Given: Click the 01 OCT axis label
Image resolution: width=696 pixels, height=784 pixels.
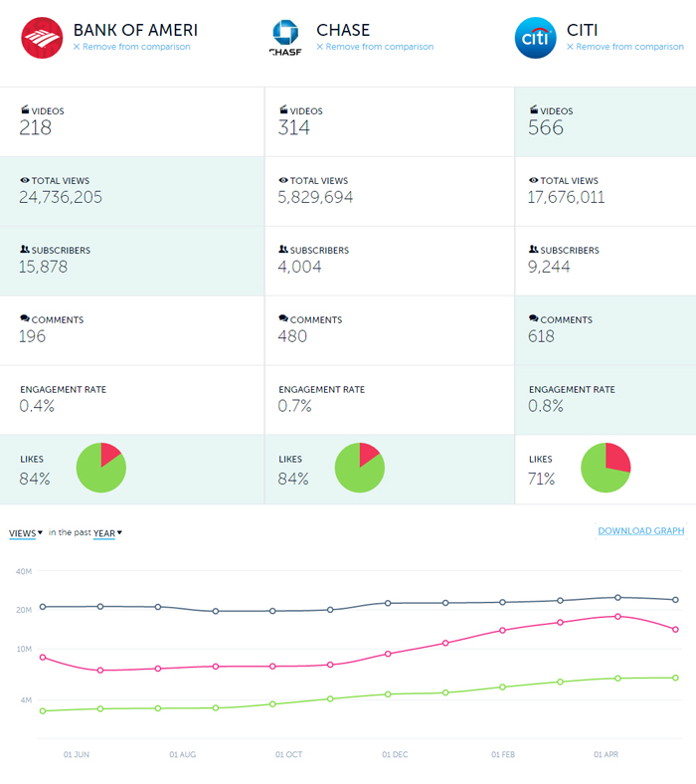Looking at the screenshot, I should point(288,754).
